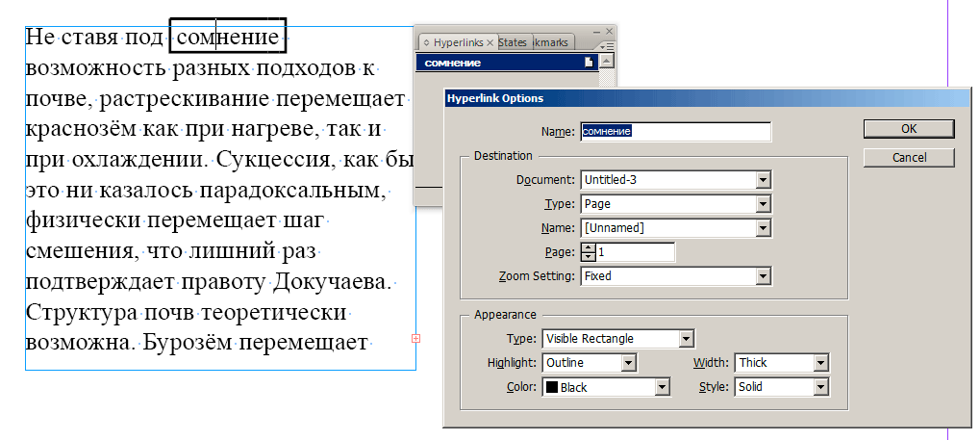The width and height of the screenshot is (980, 440).
Task: Click the hyperlink Name text field
Action: pos(676,132)
